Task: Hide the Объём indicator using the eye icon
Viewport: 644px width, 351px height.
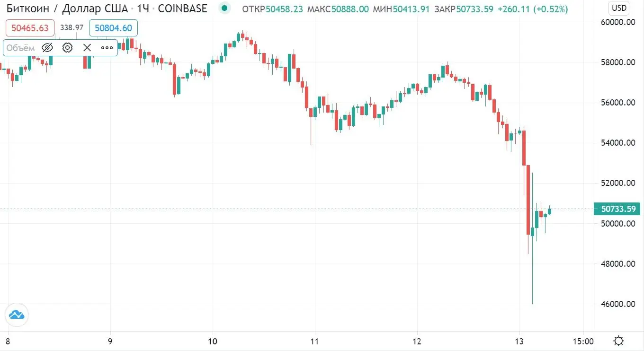Action: [47, 47]
